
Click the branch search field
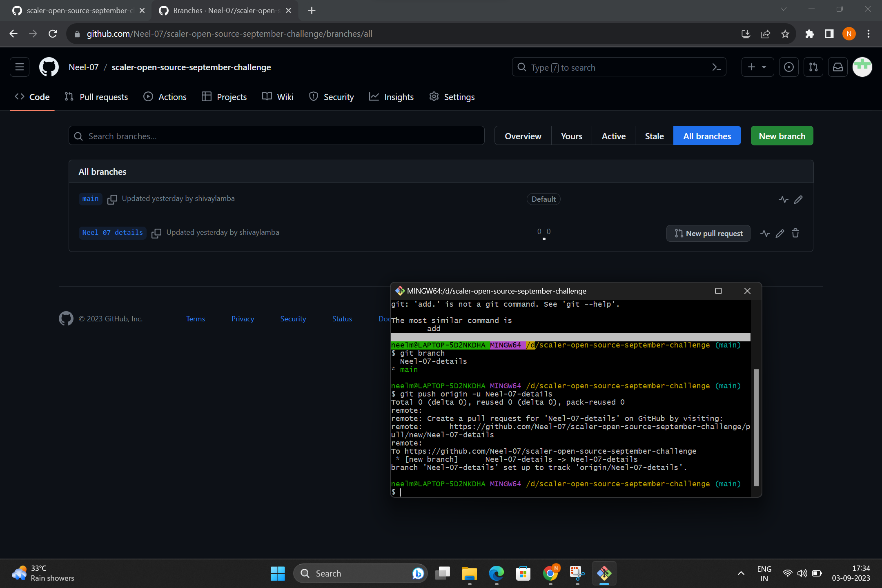(276, 136)
